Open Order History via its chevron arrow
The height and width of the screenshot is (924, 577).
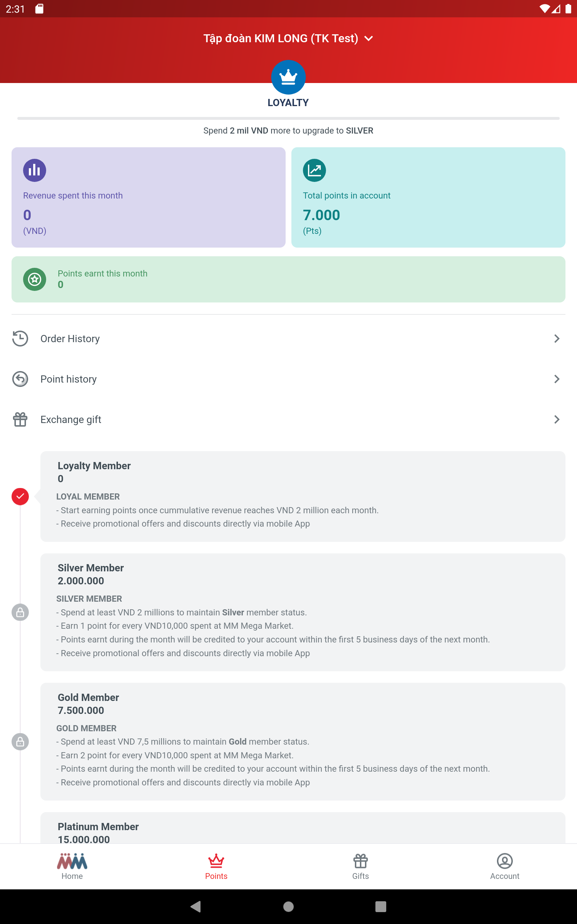click(556, 339)
